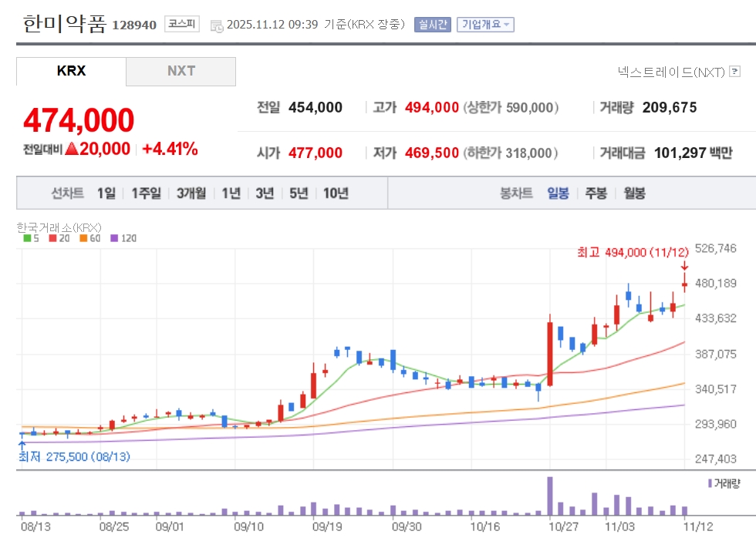Click the 실시간 realtime badge
756x548 pixels.
point(432,25)
